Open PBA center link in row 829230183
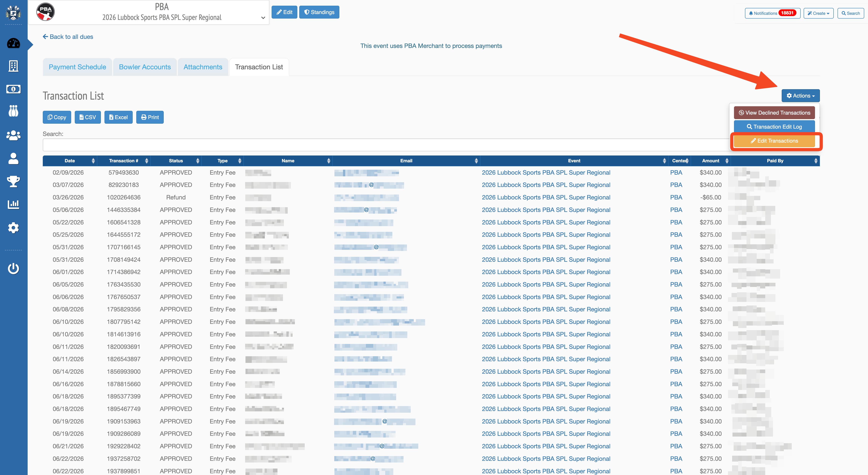 [676, 185]
